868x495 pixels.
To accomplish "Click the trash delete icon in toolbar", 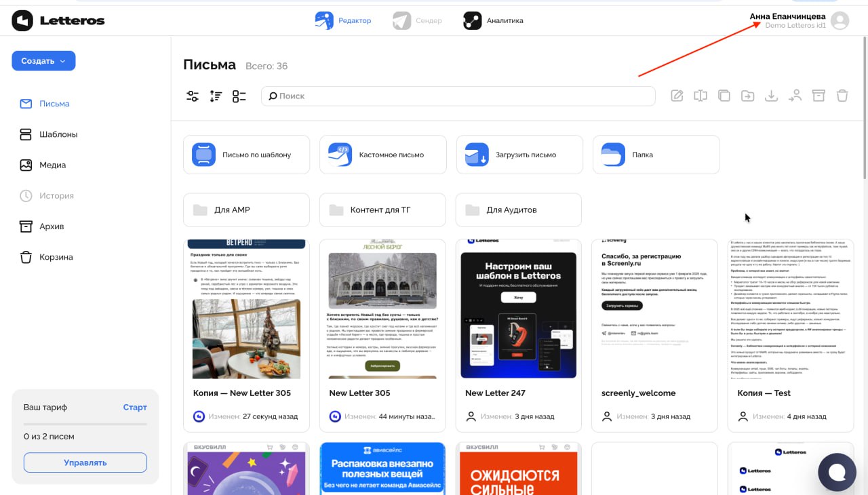I will [842, 96].
